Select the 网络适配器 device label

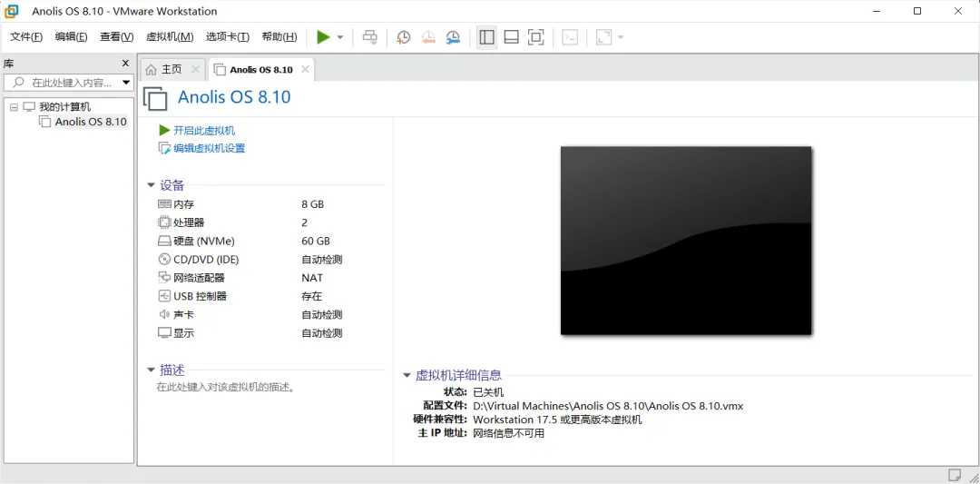pyautogui.click(x=199, y=278)
